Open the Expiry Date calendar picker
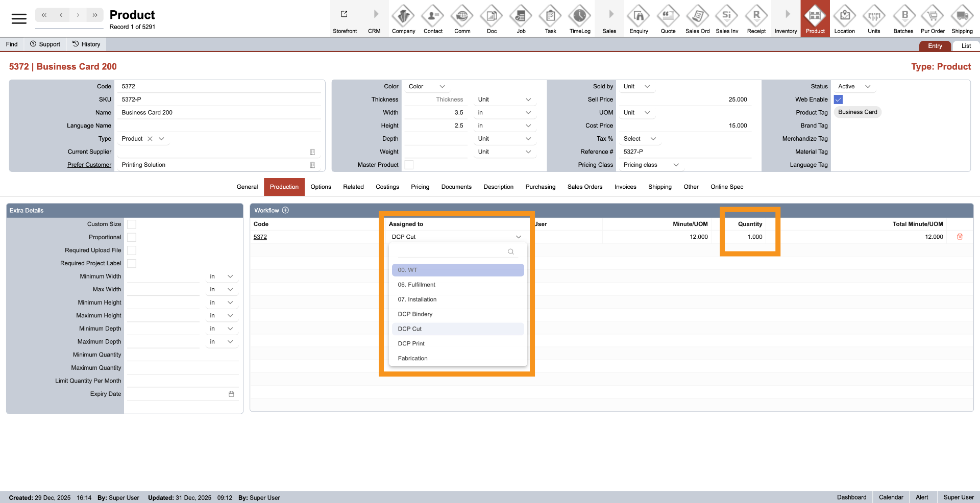The image size is (980, 503). pyautogui.click(x=231, y=394)
